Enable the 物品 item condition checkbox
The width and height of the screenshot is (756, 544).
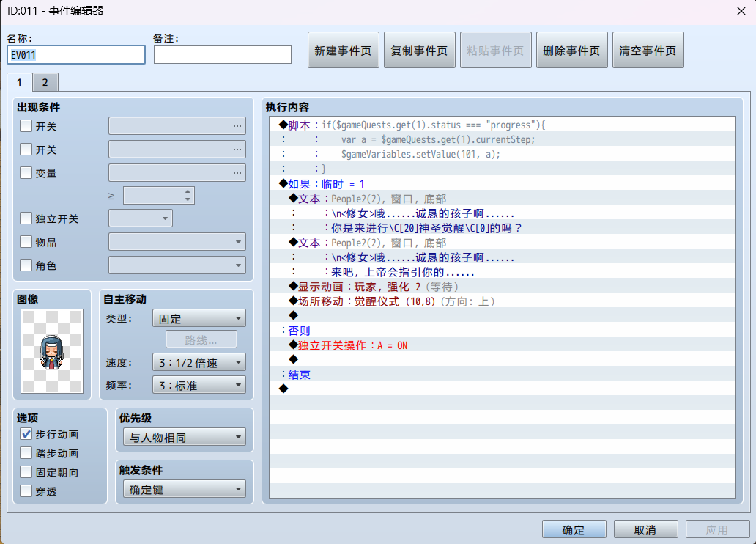point(26,241)
